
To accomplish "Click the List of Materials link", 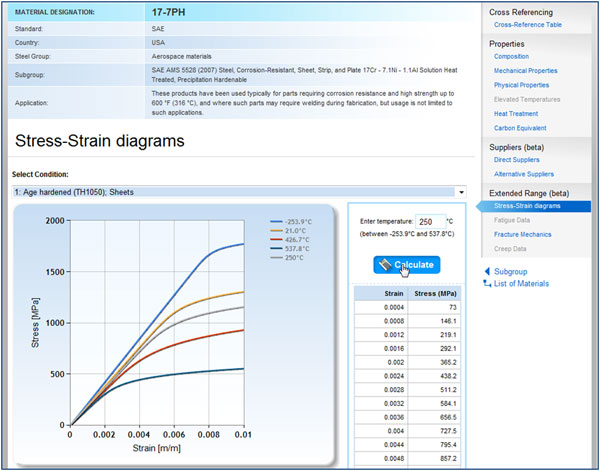I will coord(521,283).
